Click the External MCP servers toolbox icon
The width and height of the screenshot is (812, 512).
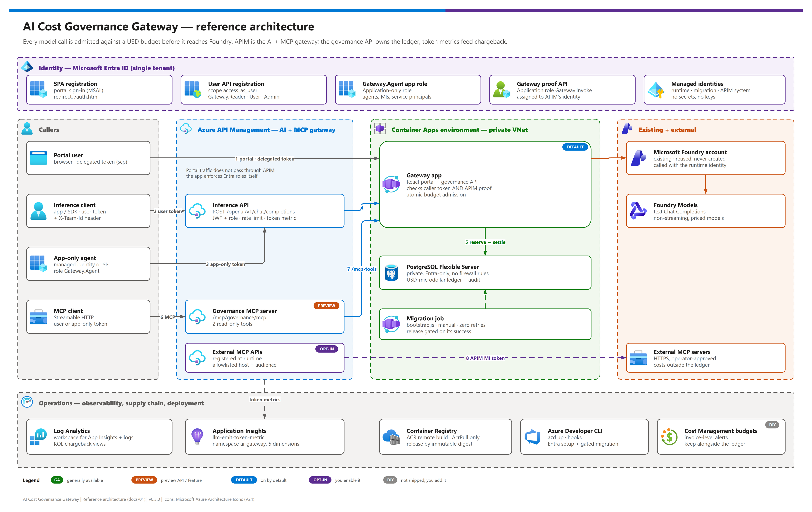point(638,358)
